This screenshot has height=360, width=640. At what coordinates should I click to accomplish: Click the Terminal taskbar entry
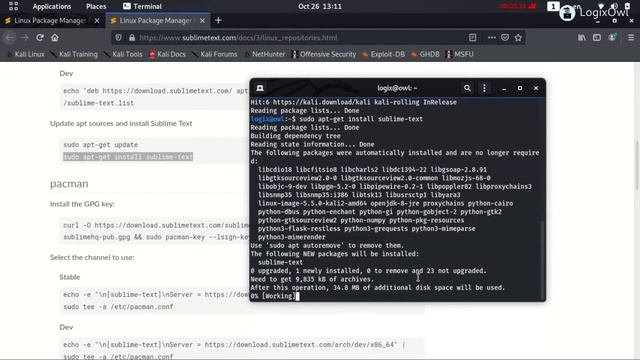(x=142, y=7)
